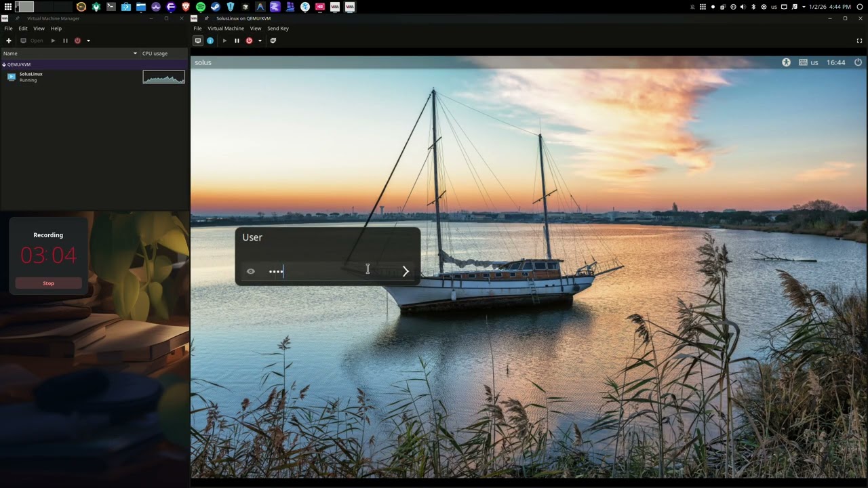868x488 pixels.
Task: Click the SolusLinux CPU usage graph
Action: coord(163,77)
